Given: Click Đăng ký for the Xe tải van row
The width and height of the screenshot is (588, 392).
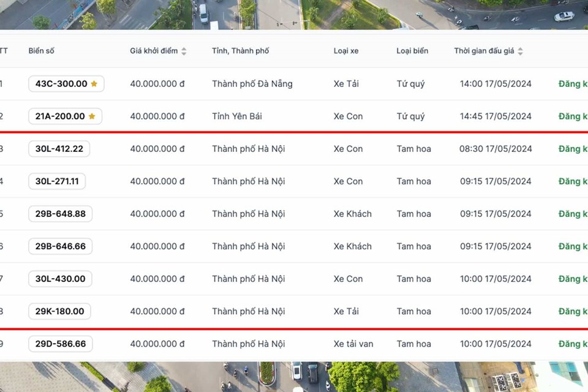Looking at the screenshot, I should 573,344.
